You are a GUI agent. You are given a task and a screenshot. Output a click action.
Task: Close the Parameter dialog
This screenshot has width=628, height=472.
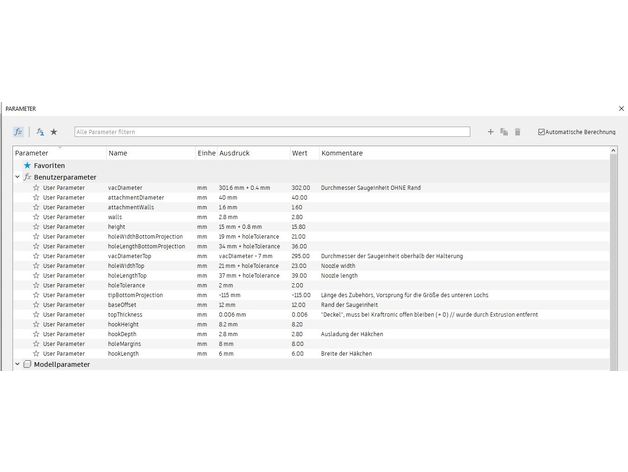click(621, 108)
